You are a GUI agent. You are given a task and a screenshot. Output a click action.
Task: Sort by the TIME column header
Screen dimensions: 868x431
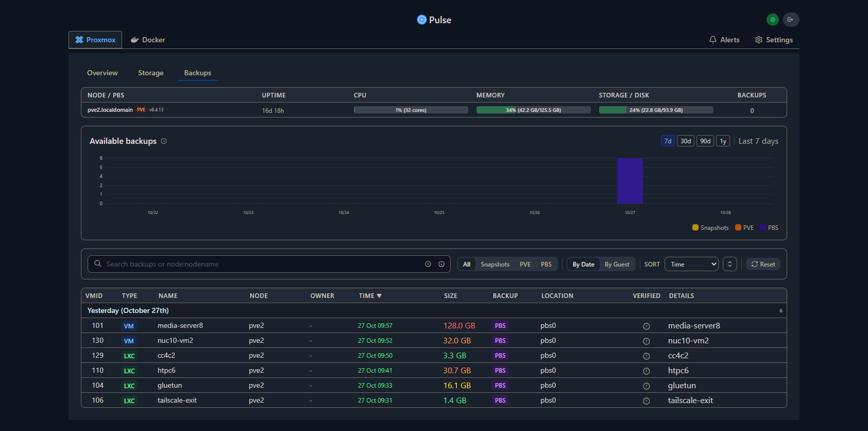(x=370, y=296)
